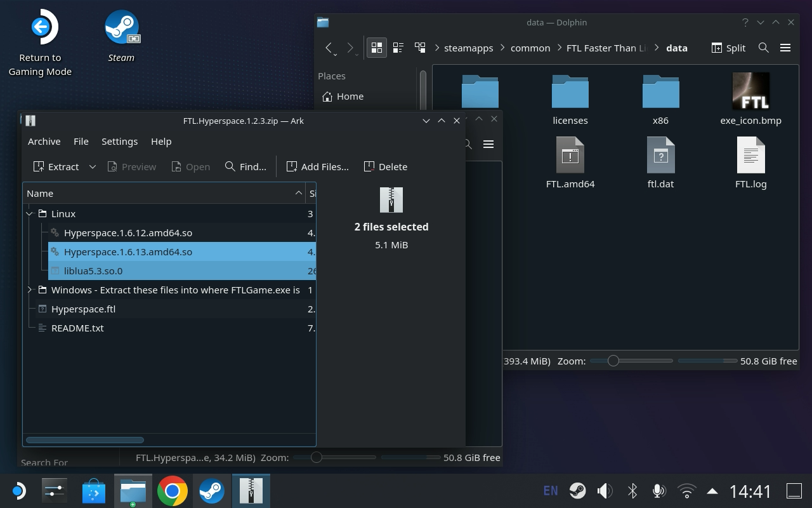Viewport: 812px width, 508px height.
Task: Adjust the Zoom slider in the lower Dolphin window
Action: (334, 457)
